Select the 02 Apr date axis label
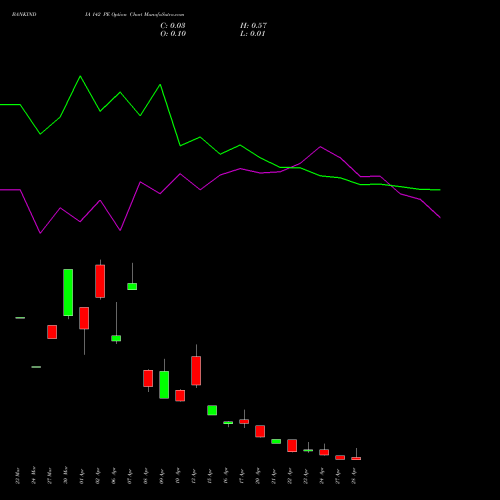This screenshot has height=500, width=500. point(98,476)
